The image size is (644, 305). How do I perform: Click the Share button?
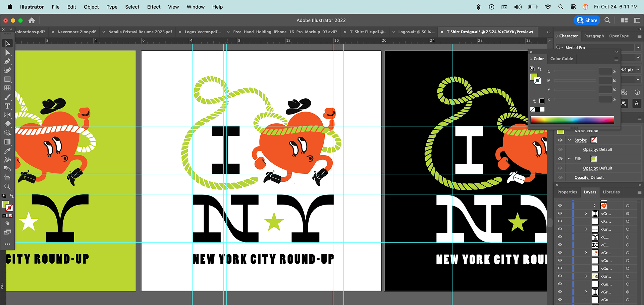587,20
